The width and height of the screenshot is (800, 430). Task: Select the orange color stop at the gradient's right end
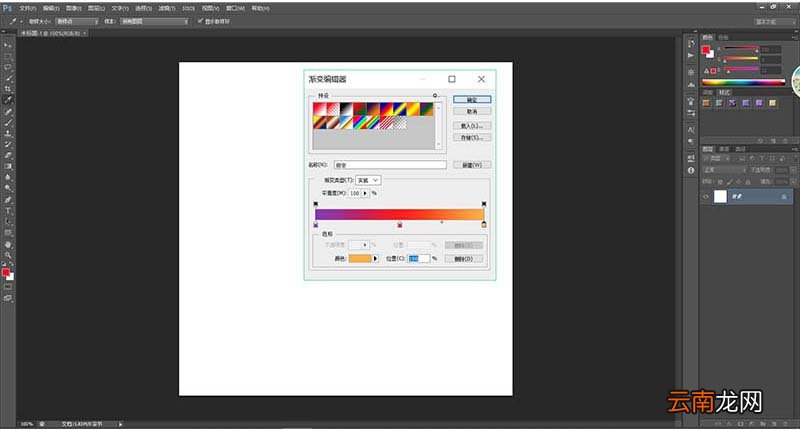484,224
